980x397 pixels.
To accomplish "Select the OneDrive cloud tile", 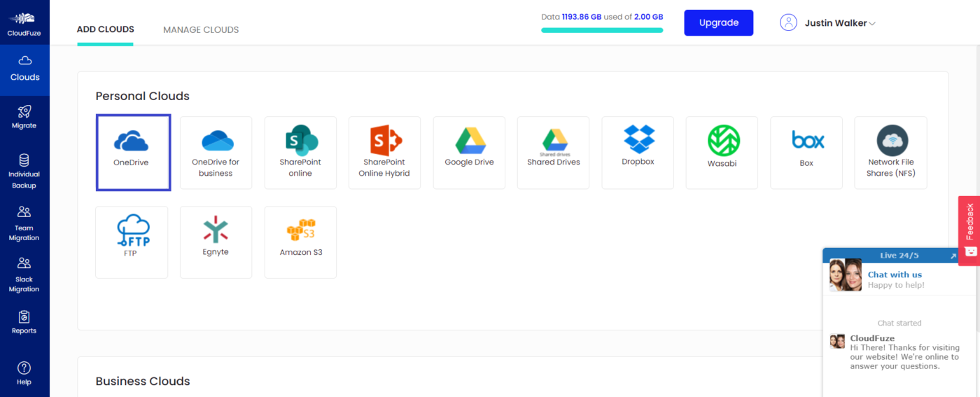I will tap(133, 153).
